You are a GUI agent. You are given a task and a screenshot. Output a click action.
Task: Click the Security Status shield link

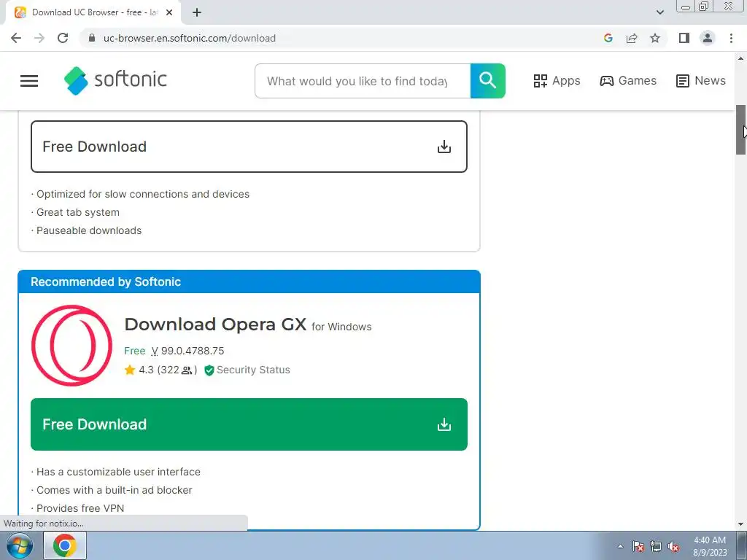247,370
